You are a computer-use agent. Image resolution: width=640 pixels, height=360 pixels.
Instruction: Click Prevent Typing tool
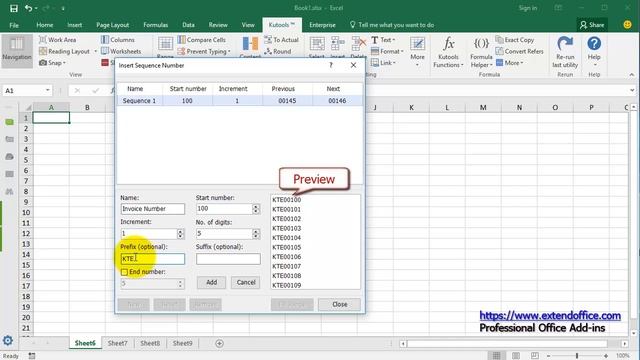pos(204,51)
